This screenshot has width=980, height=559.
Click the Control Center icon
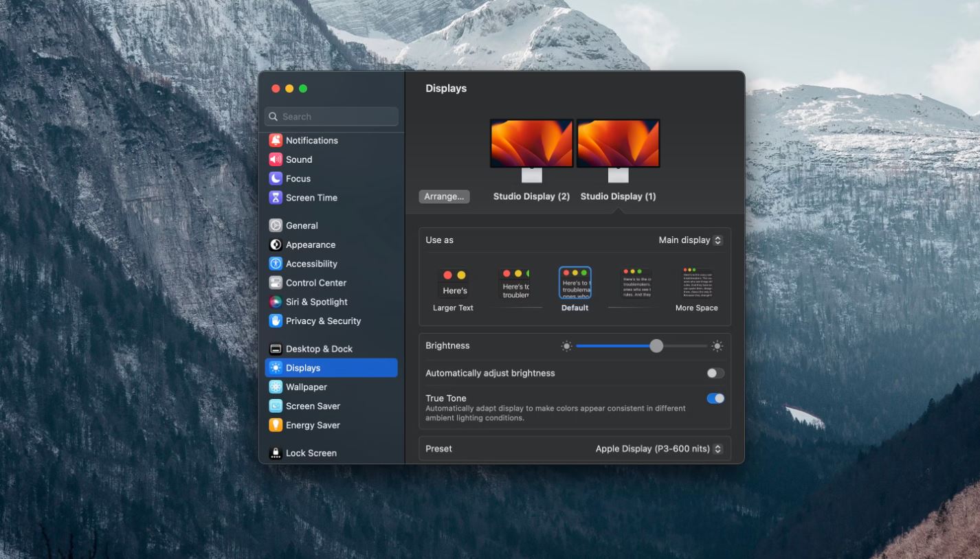point(276,283)
